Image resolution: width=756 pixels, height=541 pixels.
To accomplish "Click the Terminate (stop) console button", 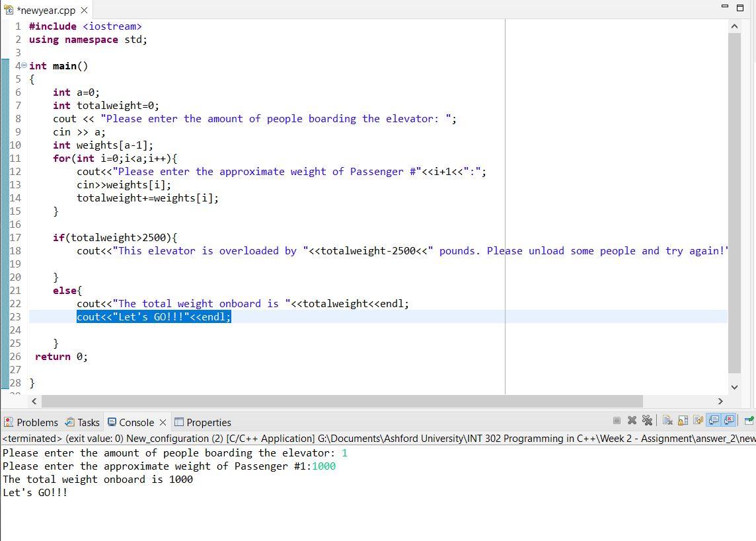I will point(617,421).
